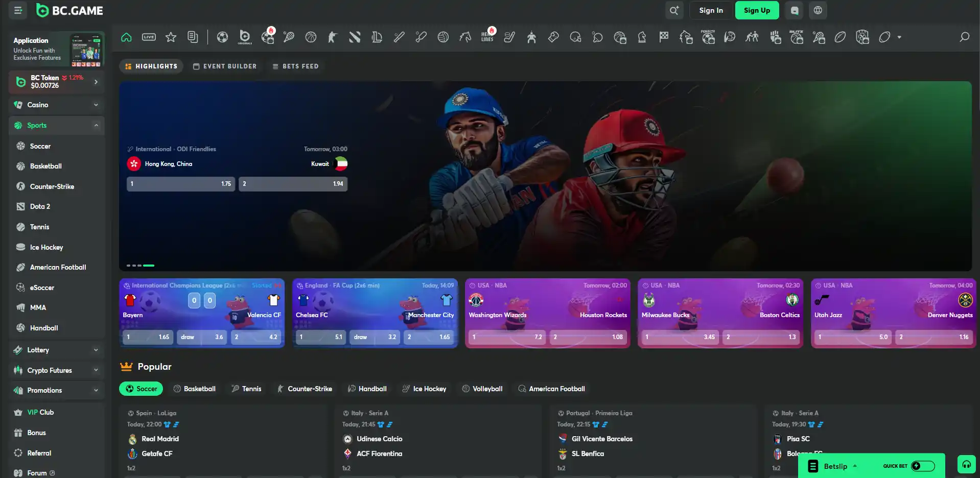Open the header search icon button
Viewport: 980px width, 478px height.
click(x=674, y=10)
